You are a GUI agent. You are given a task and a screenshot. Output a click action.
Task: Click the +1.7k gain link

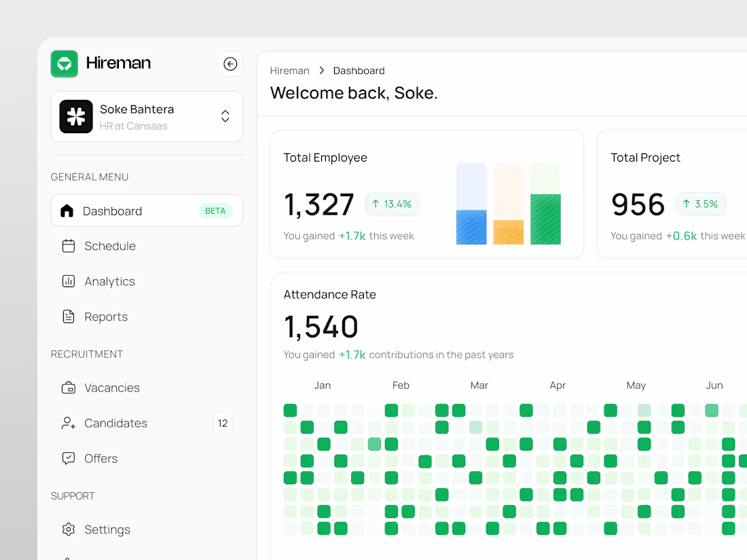352,236
